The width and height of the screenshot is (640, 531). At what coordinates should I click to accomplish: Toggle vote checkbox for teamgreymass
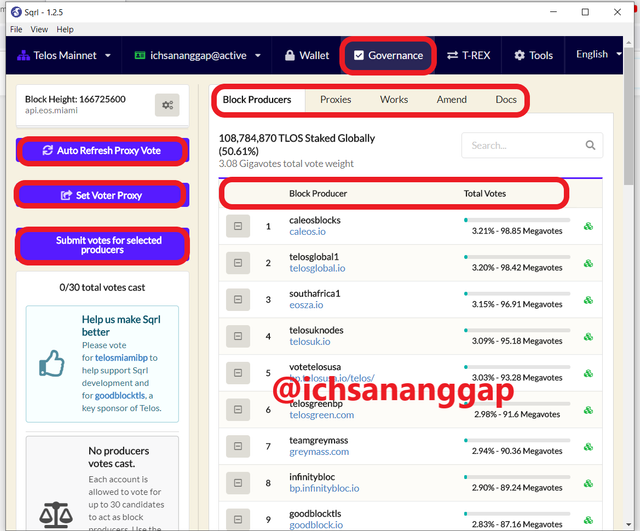pos(238,446)
